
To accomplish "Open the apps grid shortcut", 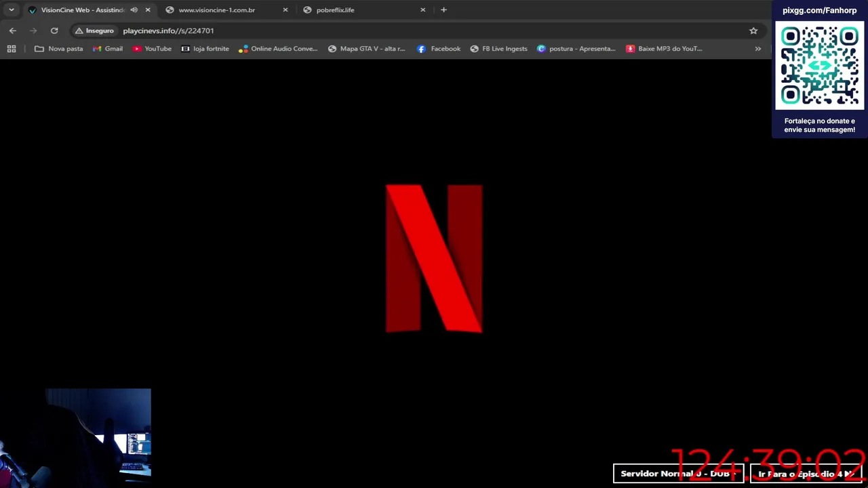I will click(x=12, y=49).
